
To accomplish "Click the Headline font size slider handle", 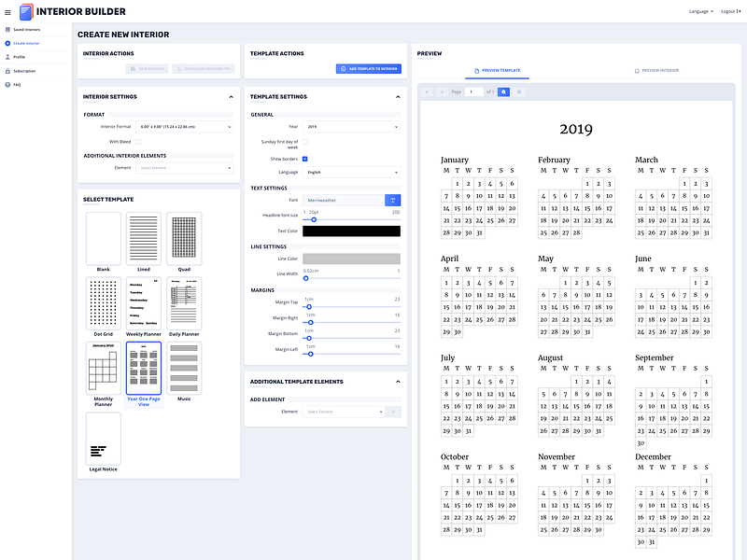I will coord(314,219).
